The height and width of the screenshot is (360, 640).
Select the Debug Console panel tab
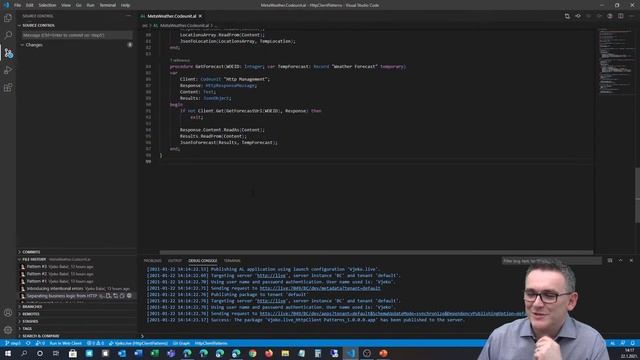click(x=202, y=261)
